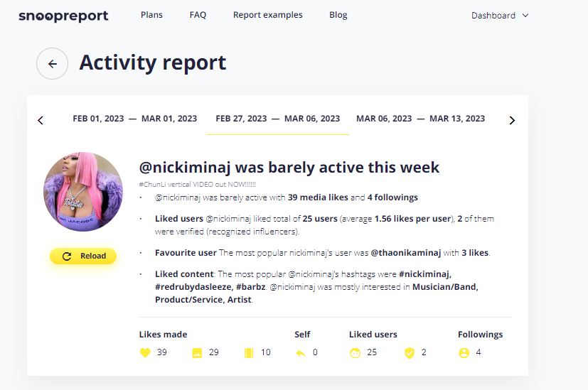The height and width of the screenshot is (390, 588).
Task: Open the FAQ page
Action: click(198, 15)
